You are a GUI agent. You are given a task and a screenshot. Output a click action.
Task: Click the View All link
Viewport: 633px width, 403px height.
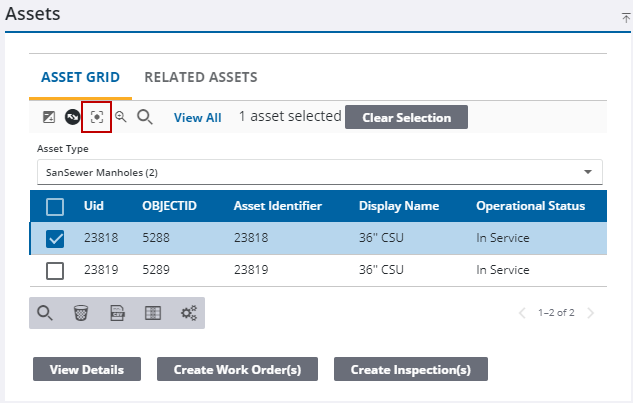coord(197,117)
